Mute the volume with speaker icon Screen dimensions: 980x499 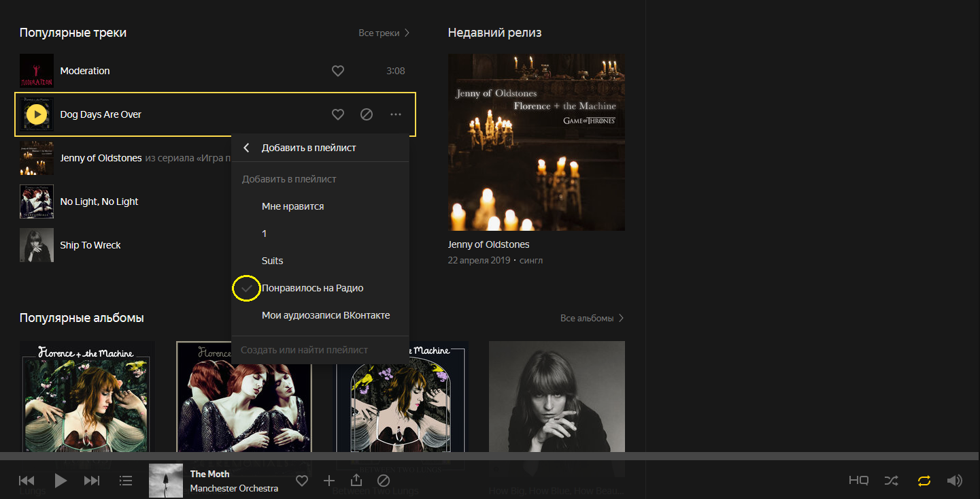(955, 481)
